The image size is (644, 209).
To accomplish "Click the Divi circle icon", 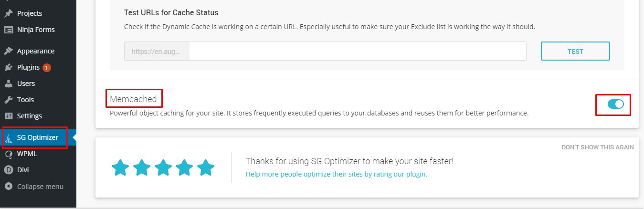I will [x=9, y=170].
